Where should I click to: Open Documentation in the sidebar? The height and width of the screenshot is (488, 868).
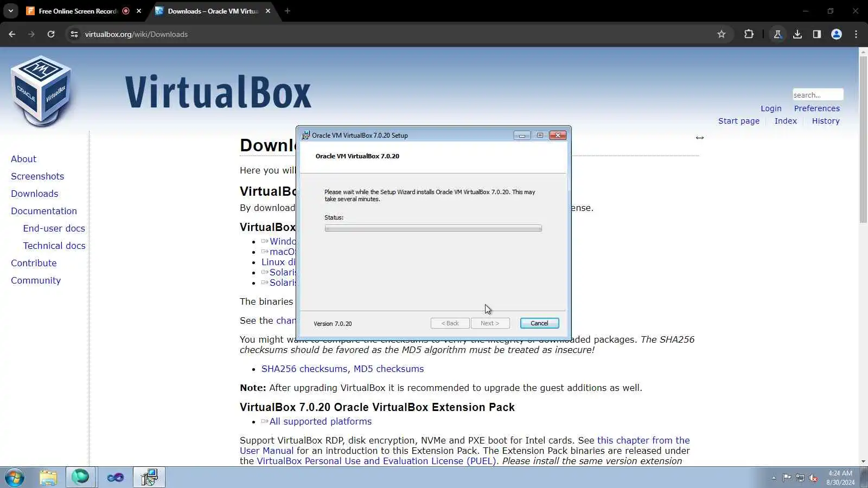pyautogui.click(x=44, y=211)
